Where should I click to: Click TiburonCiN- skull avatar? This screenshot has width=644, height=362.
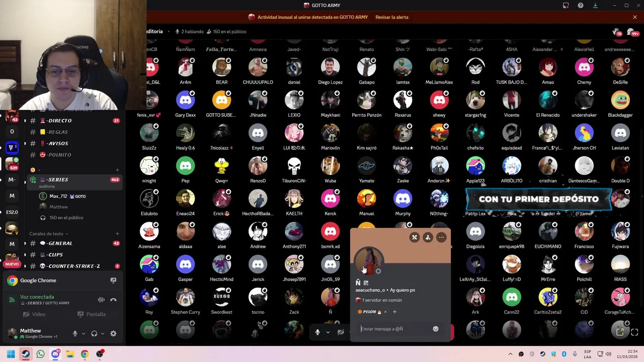pos(294,166)
